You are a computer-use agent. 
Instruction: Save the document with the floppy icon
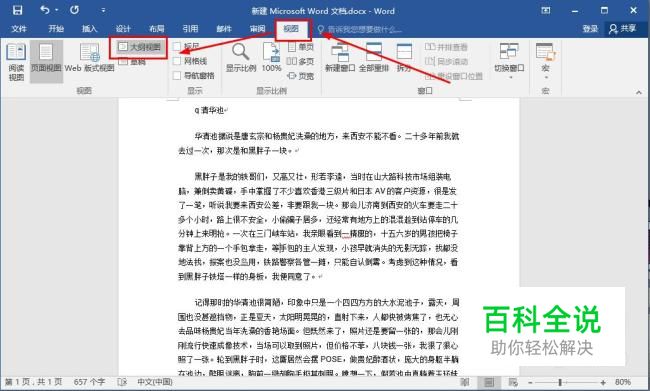pos(17,10)
